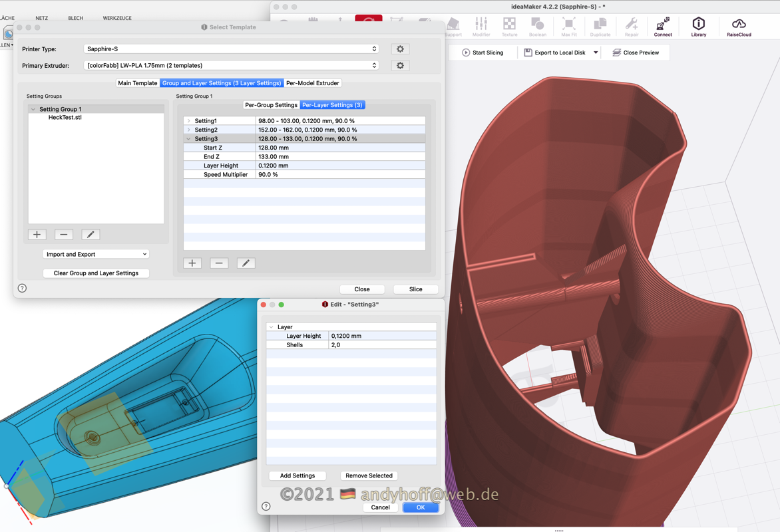The image size is (780, 532).
Task: Click Add Settings button
Action: 297,476
